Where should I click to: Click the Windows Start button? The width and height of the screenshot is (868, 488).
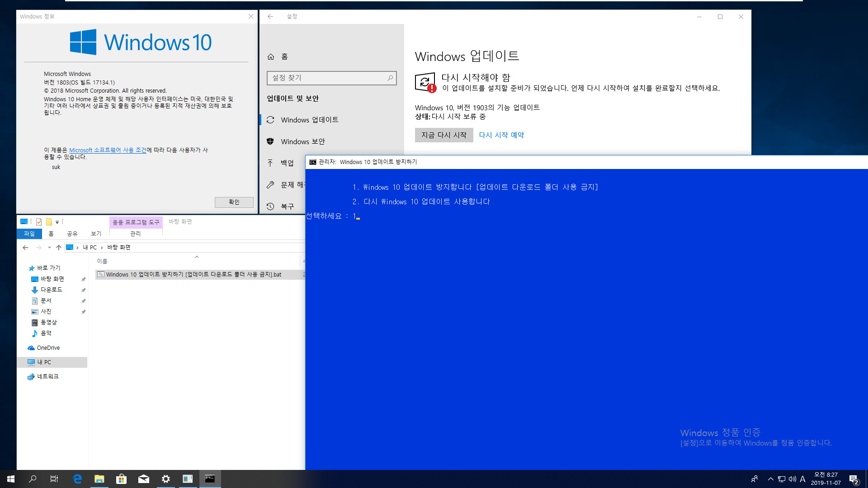11,479
